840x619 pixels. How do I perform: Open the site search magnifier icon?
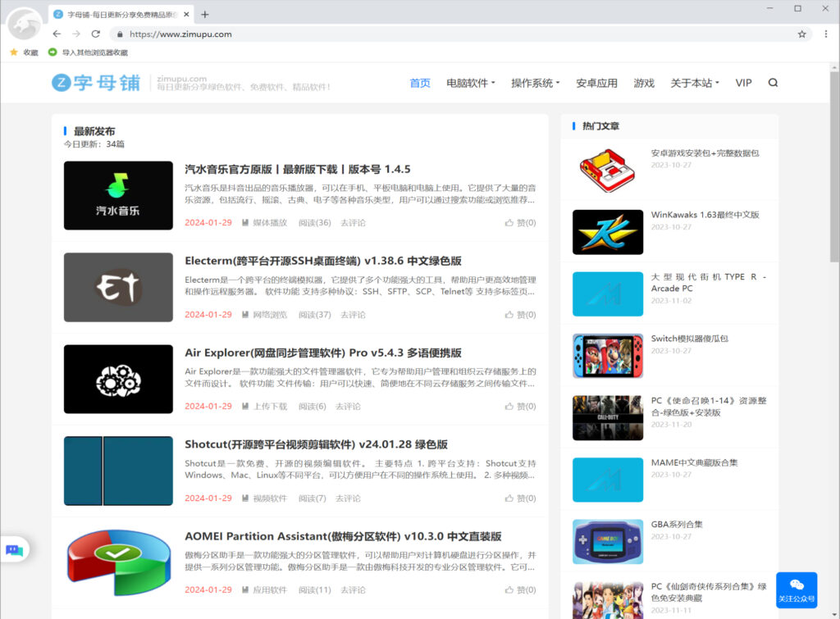click(x=773, y=83)
